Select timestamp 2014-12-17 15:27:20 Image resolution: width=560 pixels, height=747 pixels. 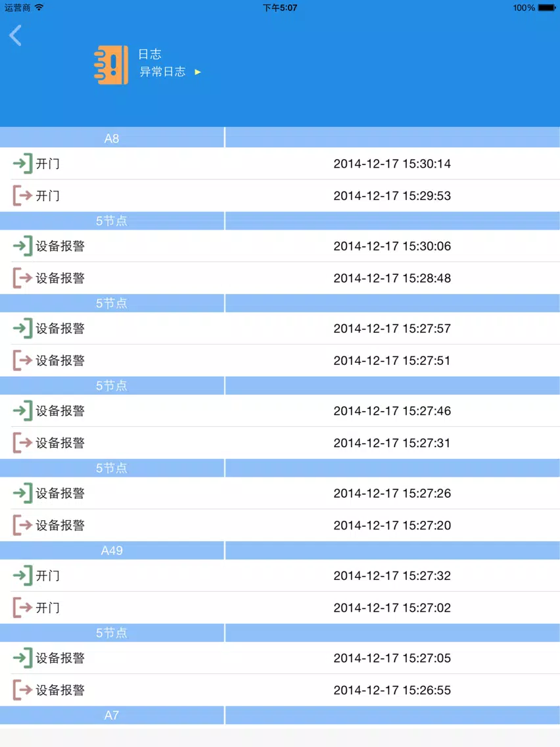(392, 525)
